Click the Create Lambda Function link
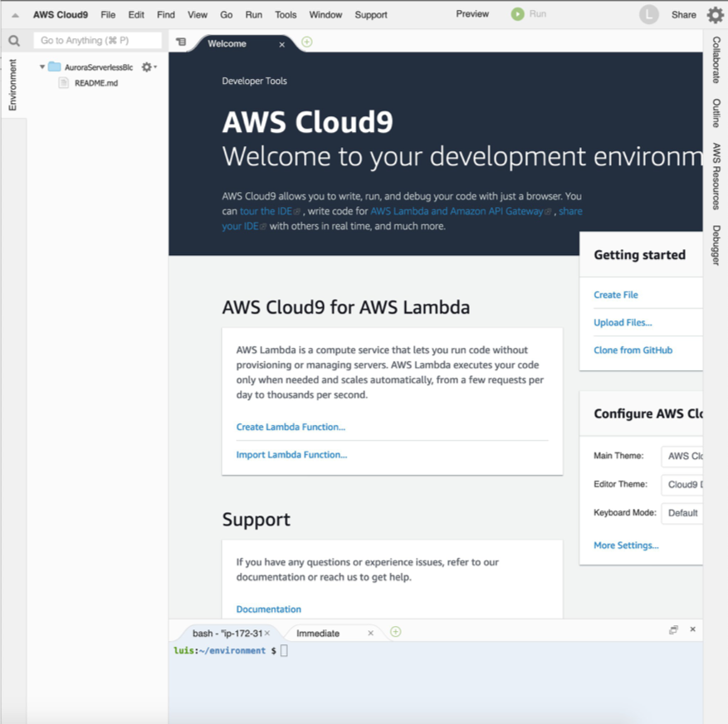 [290, 426]
